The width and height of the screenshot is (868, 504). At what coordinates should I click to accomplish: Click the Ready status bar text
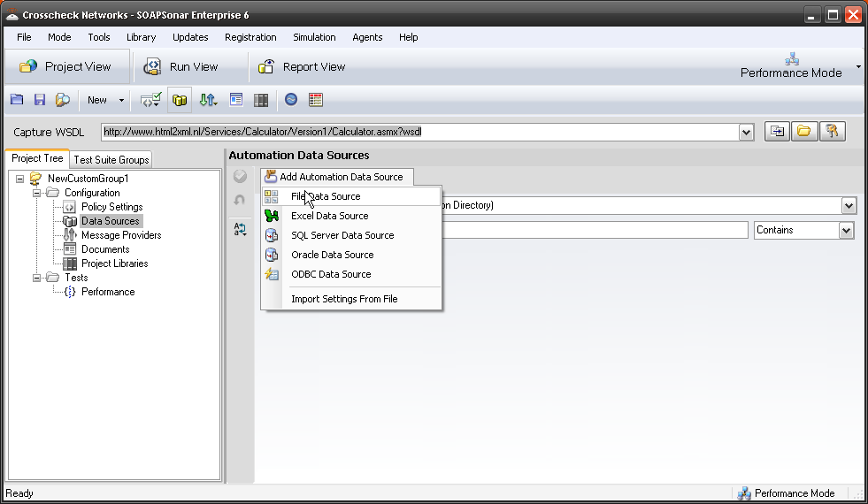tap(19, 493)
